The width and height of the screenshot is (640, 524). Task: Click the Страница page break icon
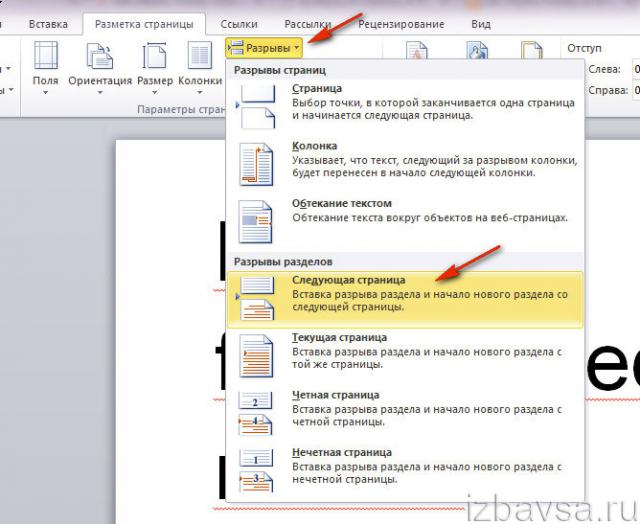tap(257, 103)
